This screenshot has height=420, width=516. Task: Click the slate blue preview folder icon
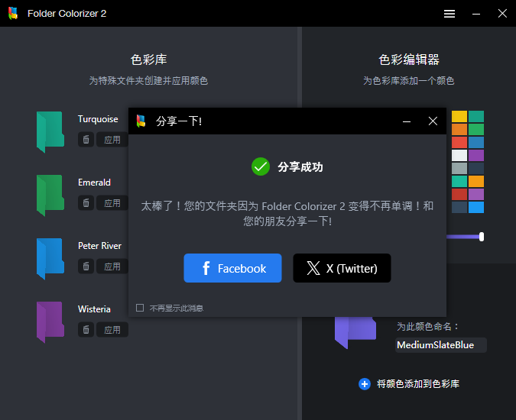coord(355,332)
